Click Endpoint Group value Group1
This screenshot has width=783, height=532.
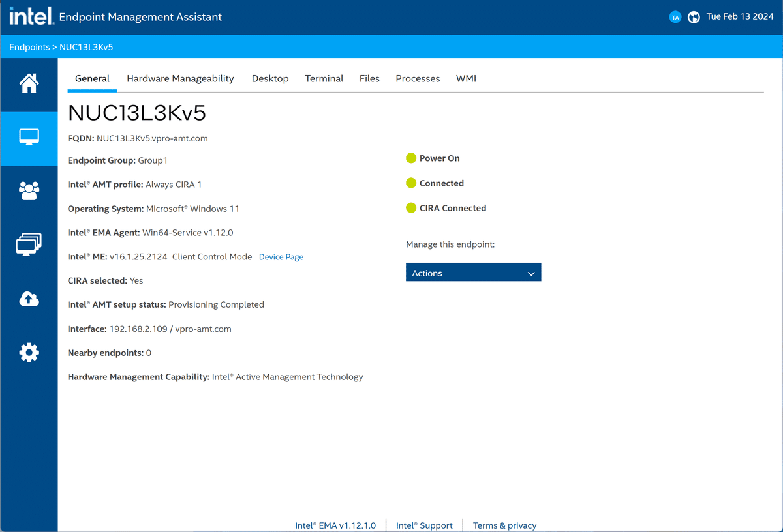coord(153,160)
